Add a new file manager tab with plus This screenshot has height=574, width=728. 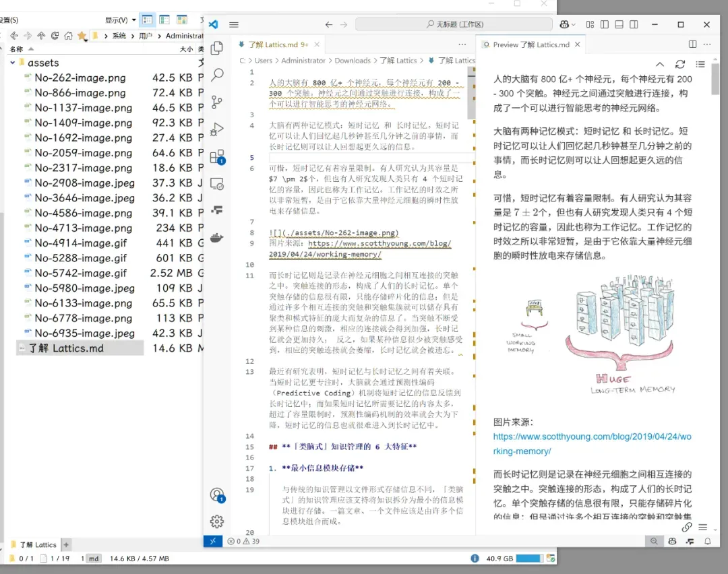(x=66, y=545)
